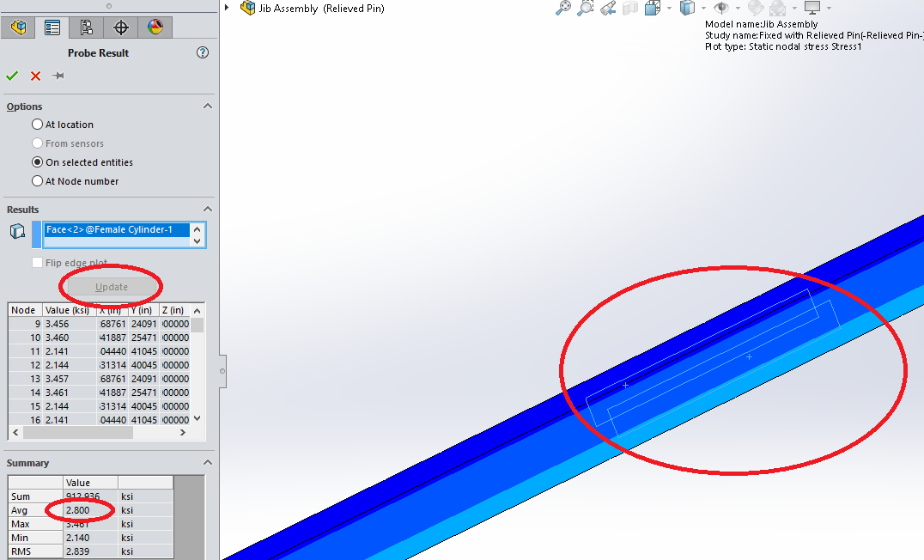Screen dimensions: 924x560
Task: Click Hide/Show Items eye icon
Action: click(721, 9)
